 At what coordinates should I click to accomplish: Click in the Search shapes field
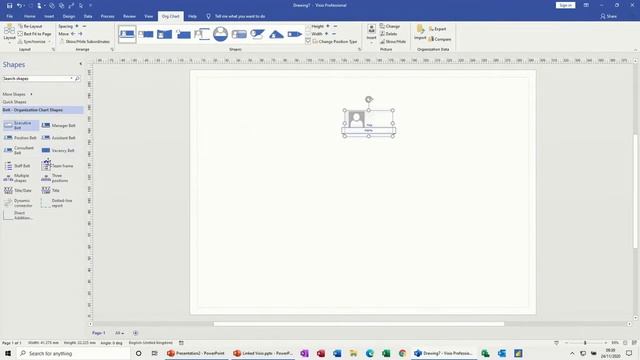click(x=36, y=78)
